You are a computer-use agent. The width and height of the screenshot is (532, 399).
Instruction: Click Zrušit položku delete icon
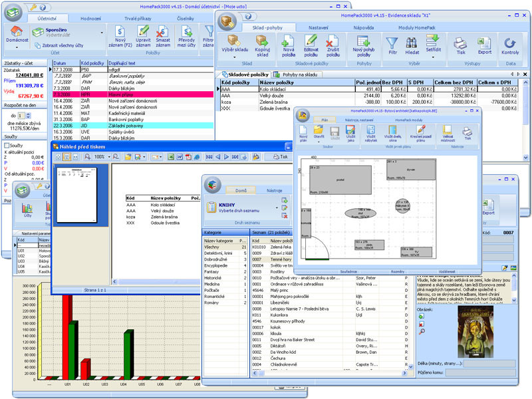pyautogui.click(x=332, y=41)
